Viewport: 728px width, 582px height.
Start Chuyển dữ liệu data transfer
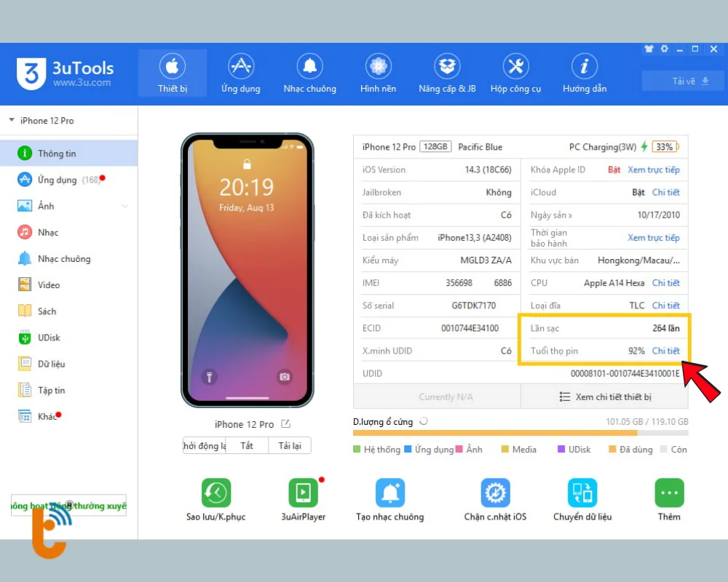(x=581, y=498)
